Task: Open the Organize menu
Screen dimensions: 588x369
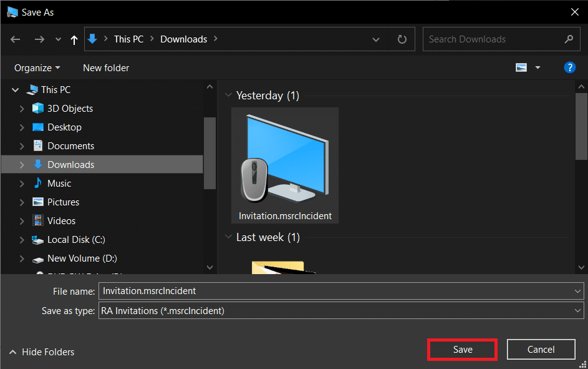Action: coord(36,67)
